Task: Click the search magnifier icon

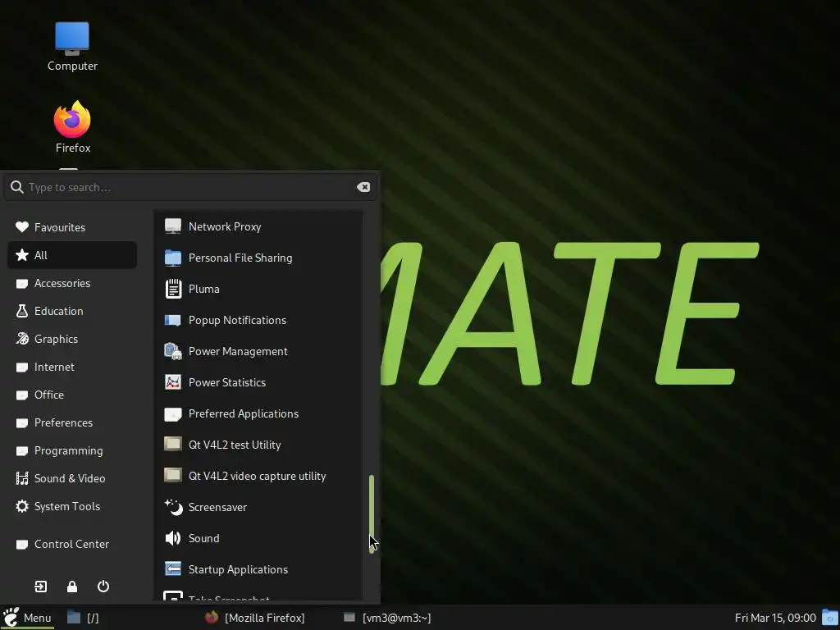Action: click(x=17, y=187)
